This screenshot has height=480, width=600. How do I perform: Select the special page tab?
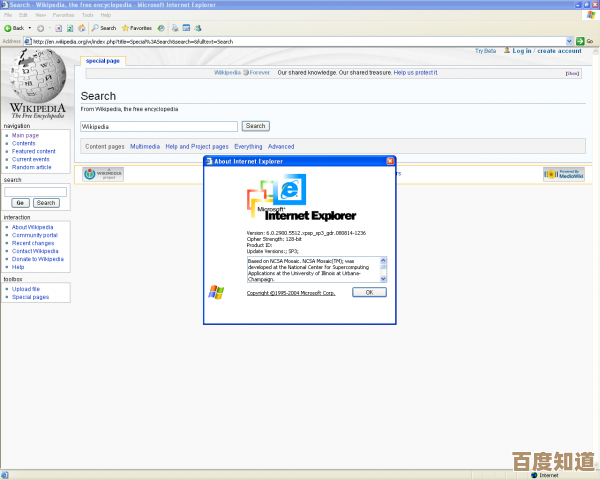(102, 61)
